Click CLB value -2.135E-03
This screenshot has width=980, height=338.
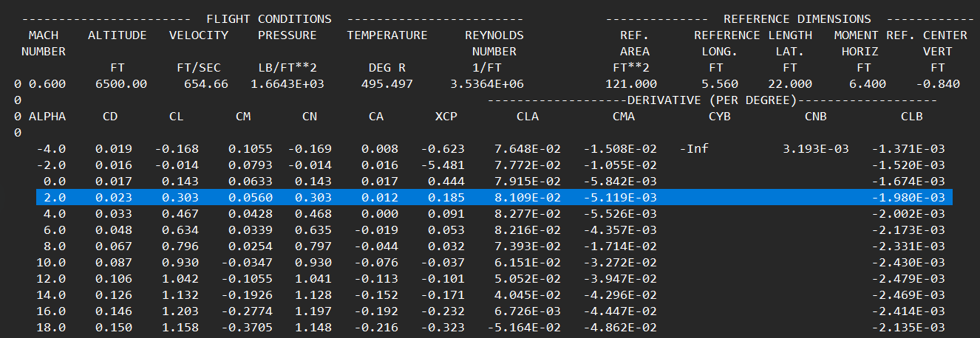coord(908,328)
